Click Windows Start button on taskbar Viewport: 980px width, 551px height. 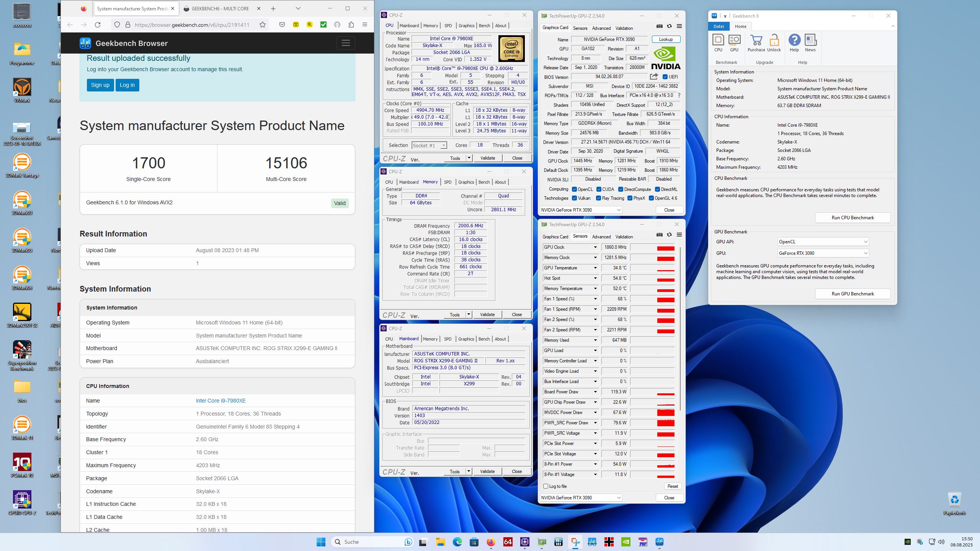pos(321,542)
